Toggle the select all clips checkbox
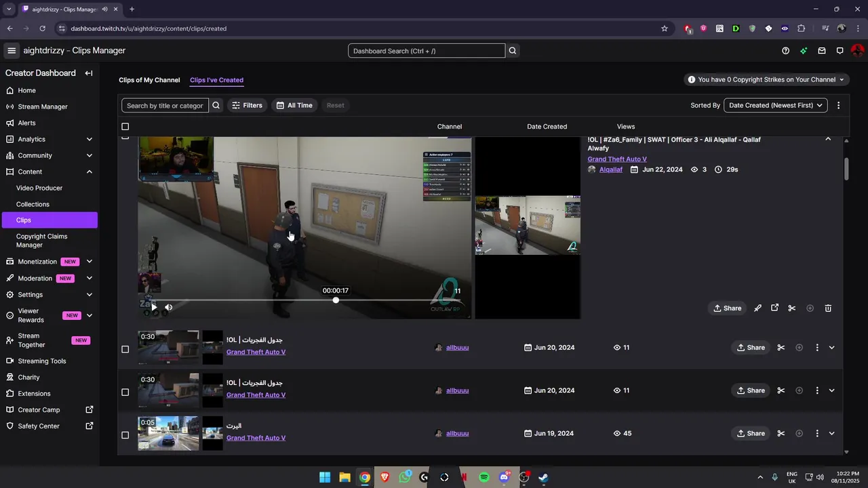The width and height of the screenshot is (868, 488). point(125,127)
